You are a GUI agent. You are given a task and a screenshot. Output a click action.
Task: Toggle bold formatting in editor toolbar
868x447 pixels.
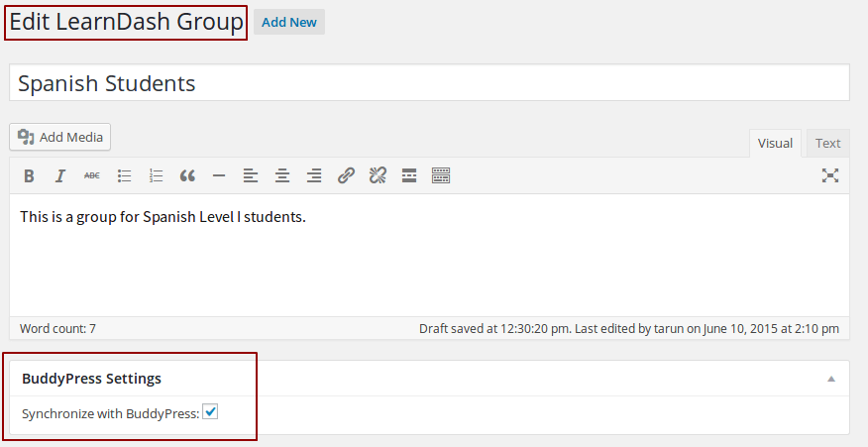point(29,176)
